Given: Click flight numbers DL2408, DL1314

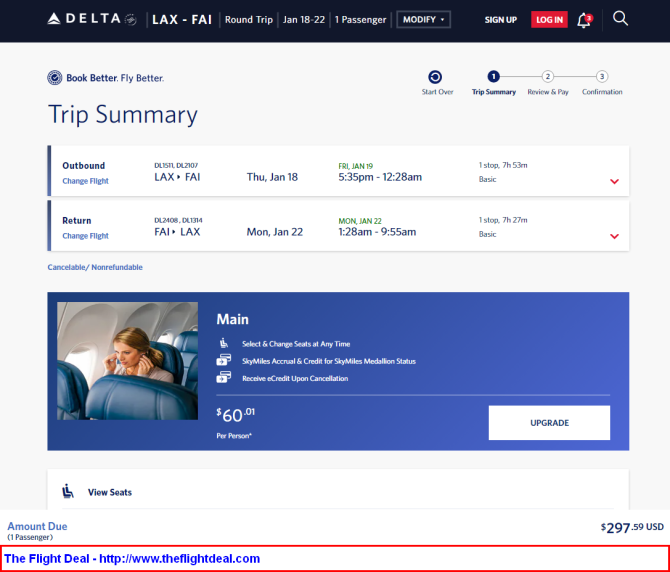Looking at the screenshot, I should (x=178, y=220).
